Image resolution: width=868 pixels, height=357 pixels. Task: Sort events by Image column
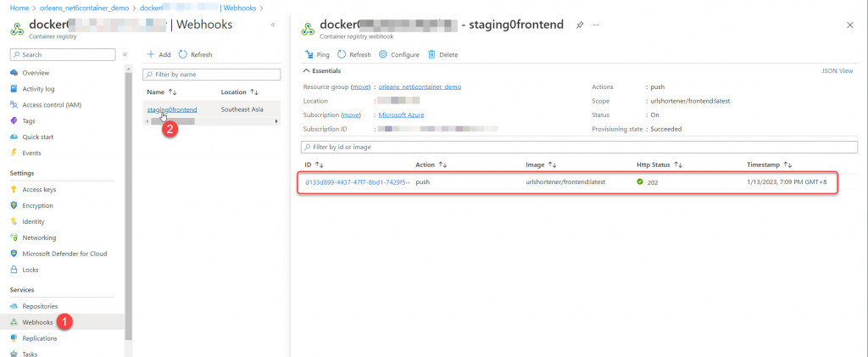click(x=541, y=165)
